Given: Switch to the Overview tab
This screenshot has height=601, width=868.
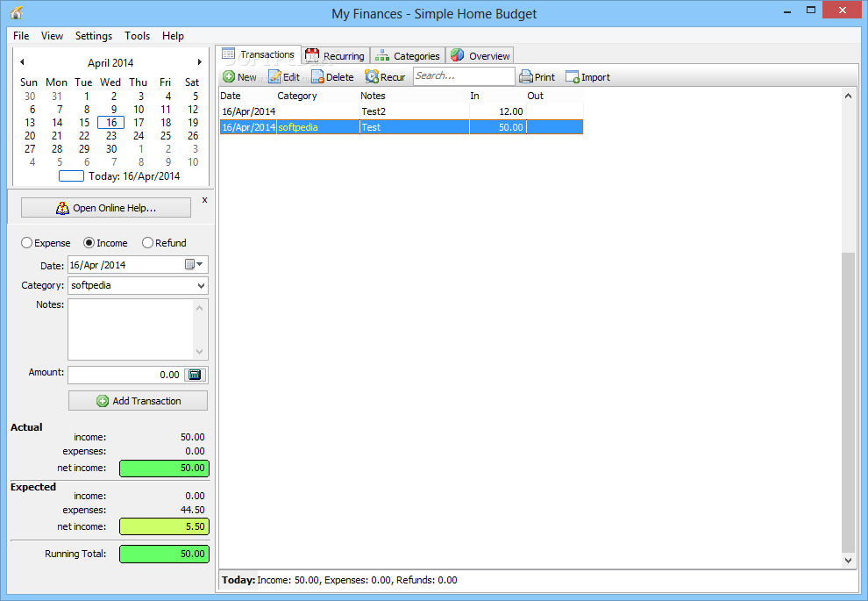Looking at the screenshot, I should point(480,56).
